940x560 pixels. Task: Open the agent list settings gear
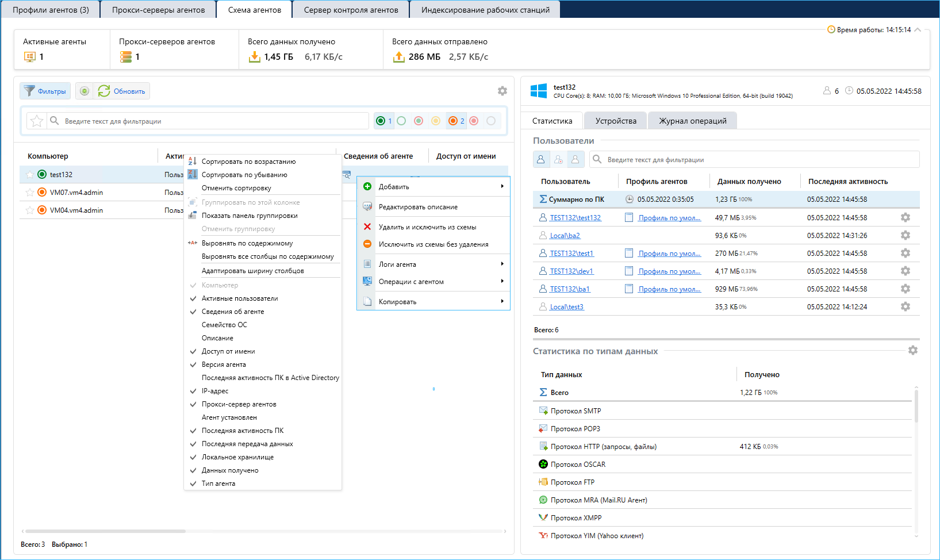[x=502, y=91]
